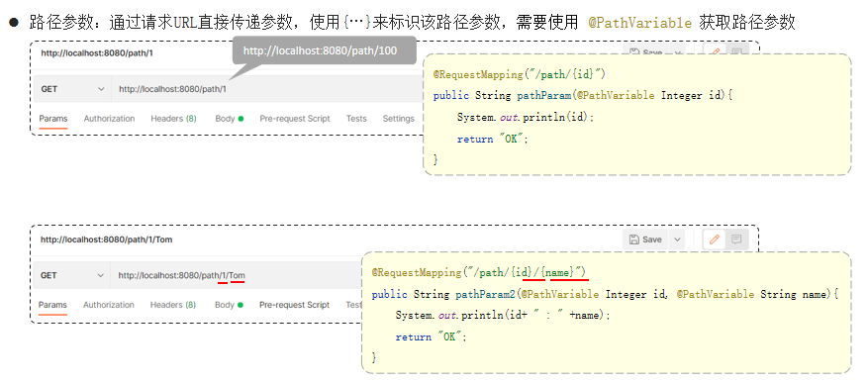Click the floppy-disk Save icon in the path/1/Tom request
Image resolution: width=868 pixels, height=384 pixels.
(634, 240)
